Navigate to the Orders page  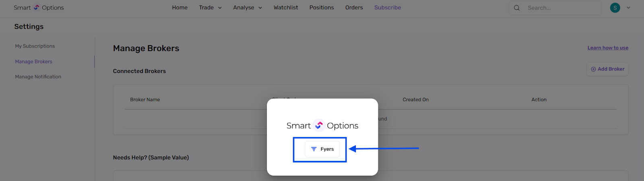pos(354,8)
